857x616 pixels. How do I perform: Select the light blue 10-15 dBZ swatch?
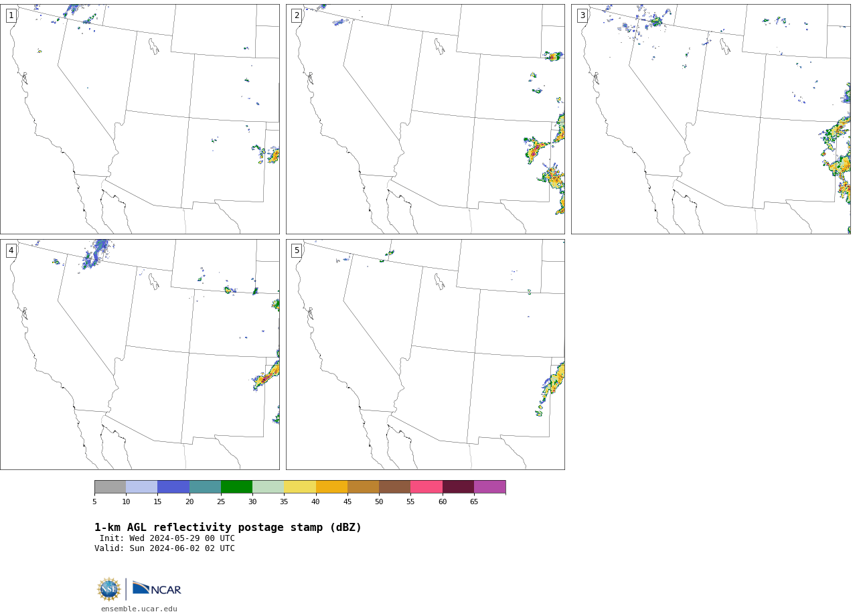coord(142,487)
